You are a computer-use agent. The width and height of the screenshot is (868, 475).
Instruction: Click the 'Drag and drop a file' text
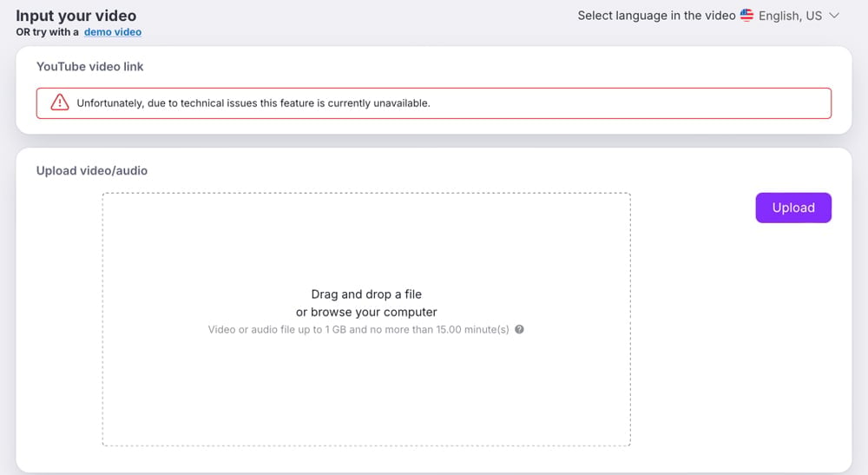(x=366, y=294)
